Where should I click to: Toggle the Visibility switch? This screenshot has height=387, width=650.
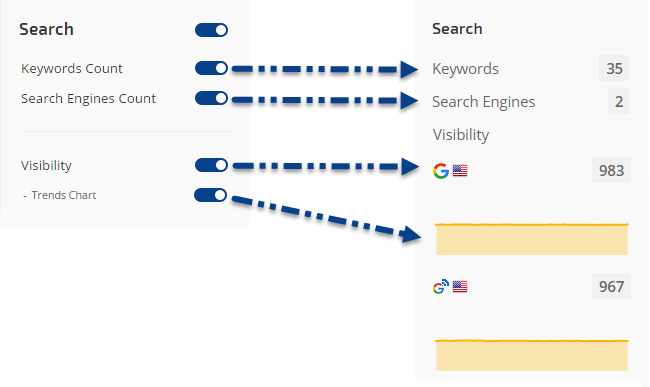pos(211,165)
